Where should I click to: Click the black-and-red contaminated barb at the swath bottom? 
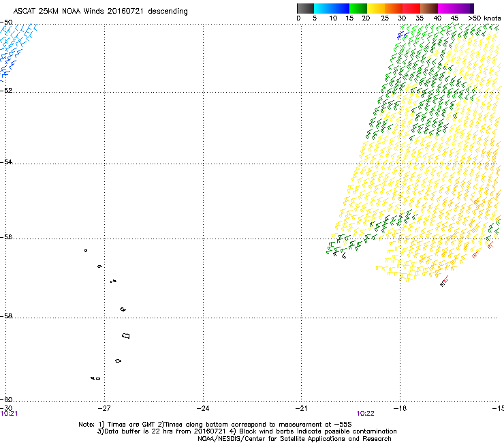tap(444, 281)
